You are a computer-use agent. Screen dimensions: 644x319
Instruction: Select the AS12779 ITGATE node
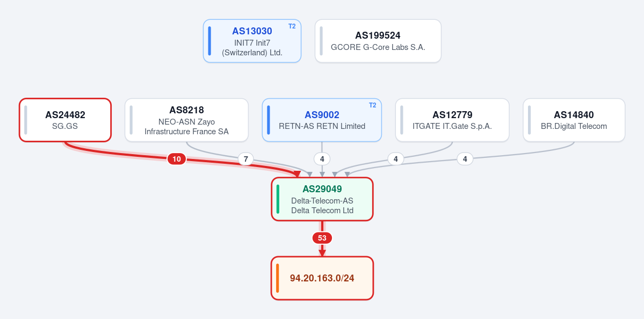[452, 120]
